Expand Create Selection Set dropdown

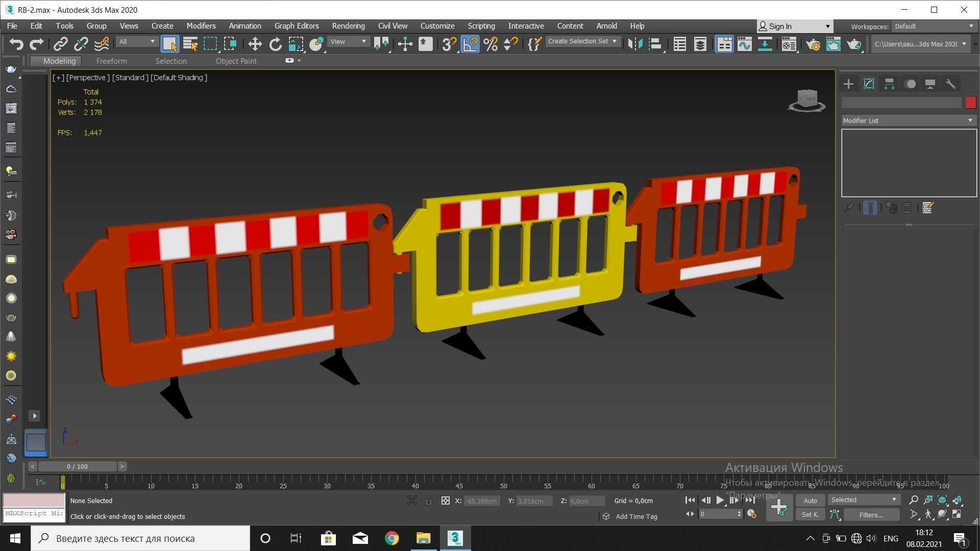coord(583,41)
